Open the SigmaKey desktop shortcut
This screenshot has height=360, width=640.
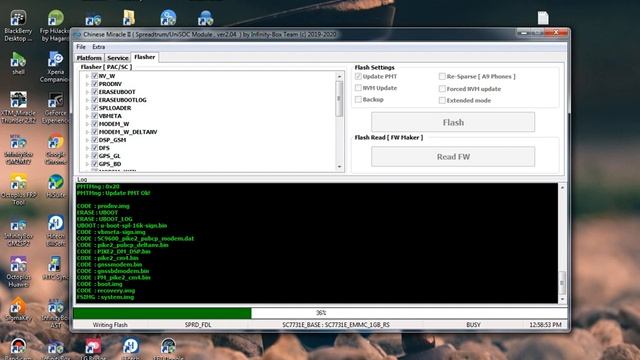point(18,309)
